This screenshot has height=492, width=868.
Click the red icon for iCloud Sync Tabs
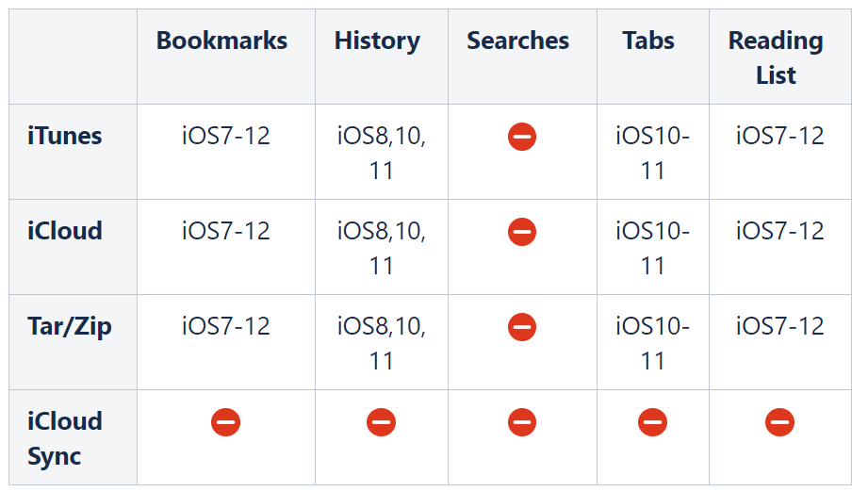tap(653, 422)
